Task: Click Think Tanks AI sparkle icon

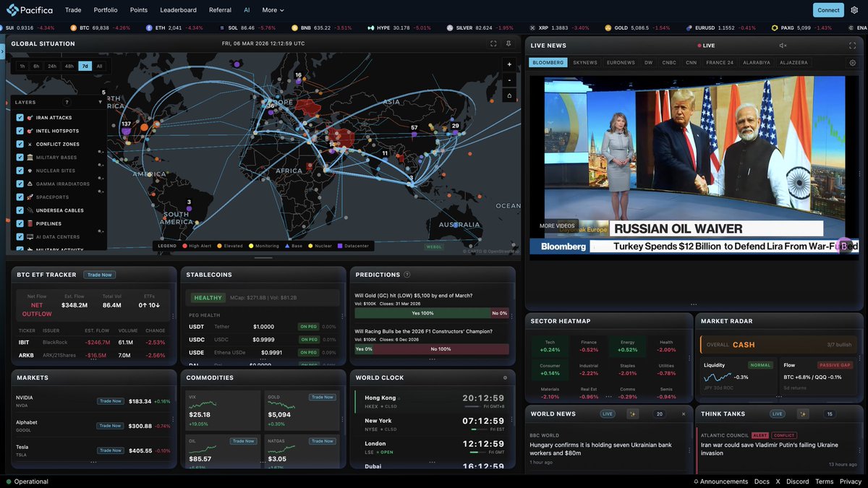Action: pyautogui.click(x=803, y=414)
